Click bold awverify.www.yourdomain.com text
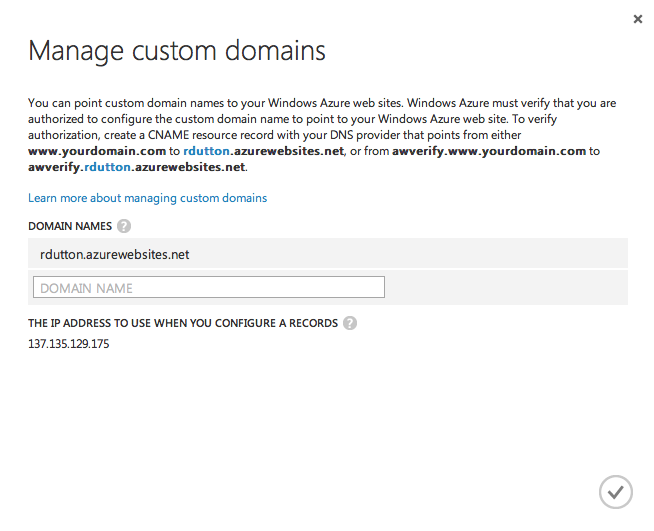The height and width of the screenshot is (531, 654). click(489, 151)
